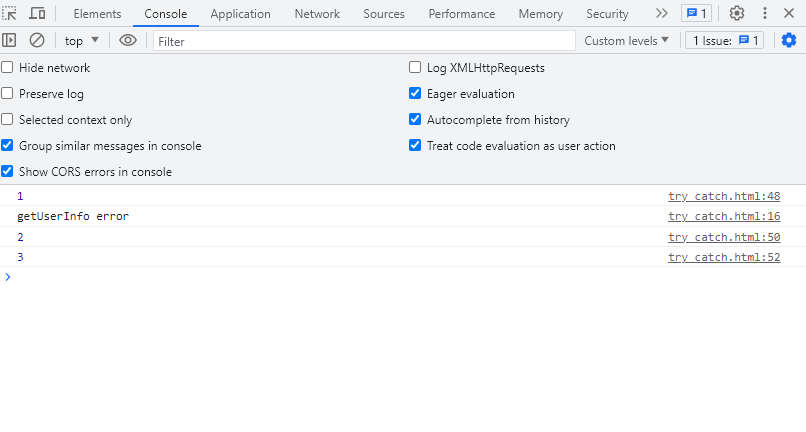Enable the Hide network checkbox
The image size is (806, 432).
[x=8, y=68]
